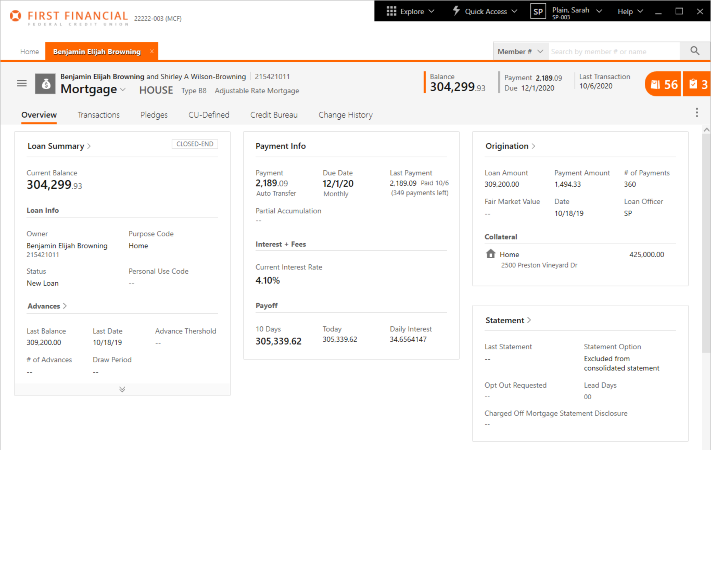Click the header Balance 304,299.93

point(458,87)
